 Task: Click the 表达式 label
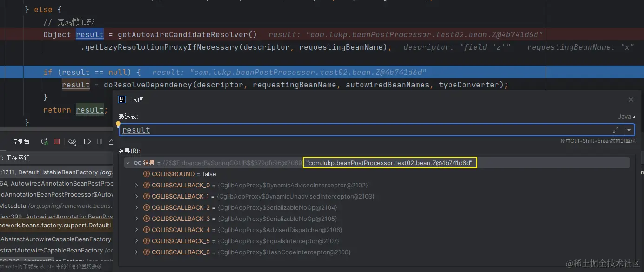point(128,116)
